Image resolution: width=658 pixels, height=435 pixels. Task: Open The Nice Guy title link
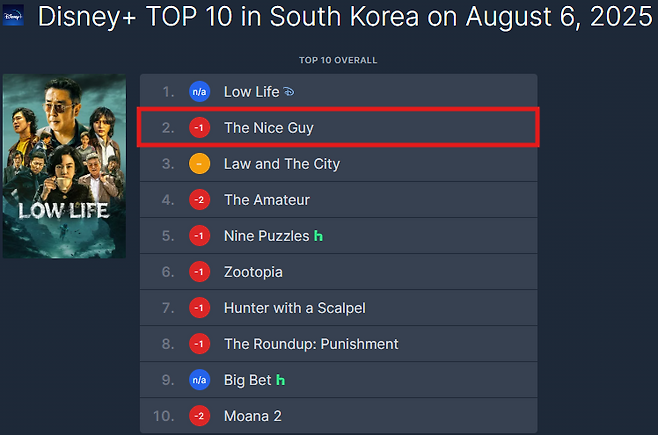coord(269,128)
